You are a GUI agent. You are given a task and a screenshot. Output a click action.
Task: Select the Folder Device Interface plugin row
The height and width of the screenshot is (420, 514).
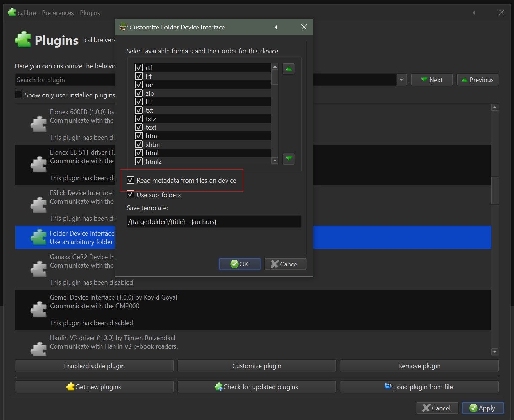253,237
